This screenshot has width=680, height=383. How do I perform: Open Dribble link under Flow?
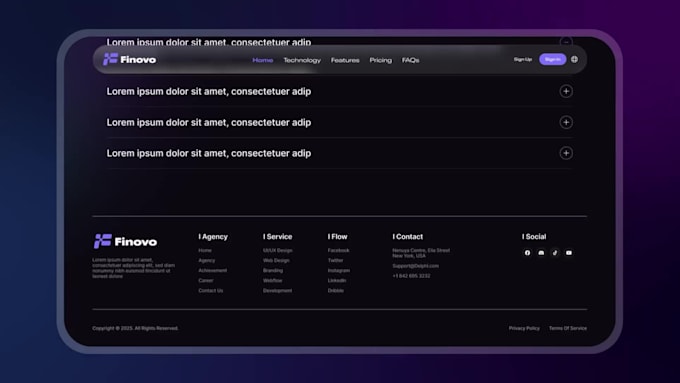tap(336, 291)
